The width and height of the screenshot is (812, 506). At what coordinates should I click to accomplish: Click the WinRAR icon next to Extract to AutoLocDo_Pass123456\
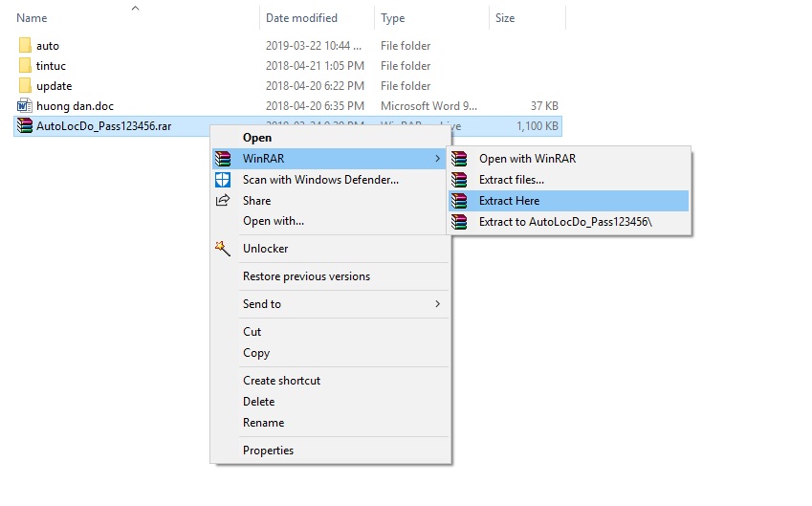point(460,222)
